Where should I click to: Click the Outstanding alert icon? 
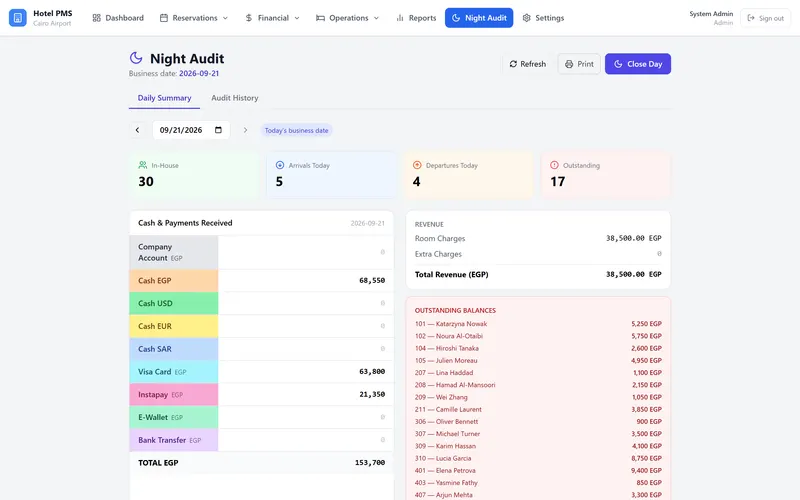click(554, 165)
